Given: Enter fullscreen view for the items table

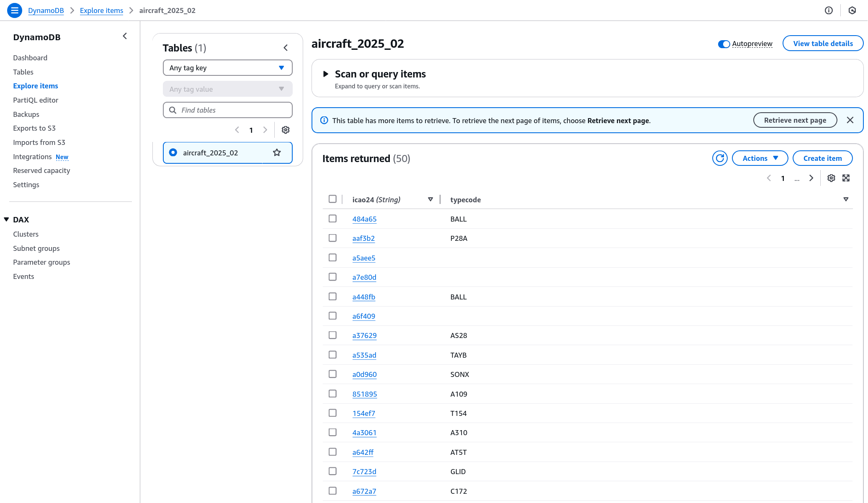Looking at the screenshot, I should [846, 178].
